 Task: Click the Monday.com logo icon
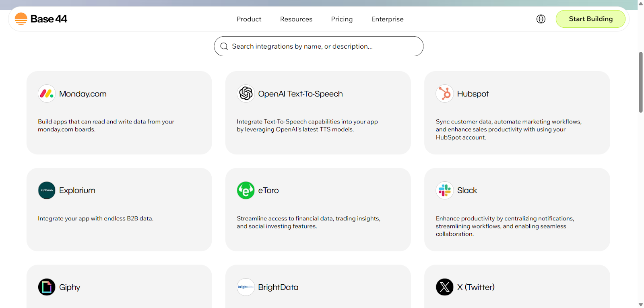point(47,94)
